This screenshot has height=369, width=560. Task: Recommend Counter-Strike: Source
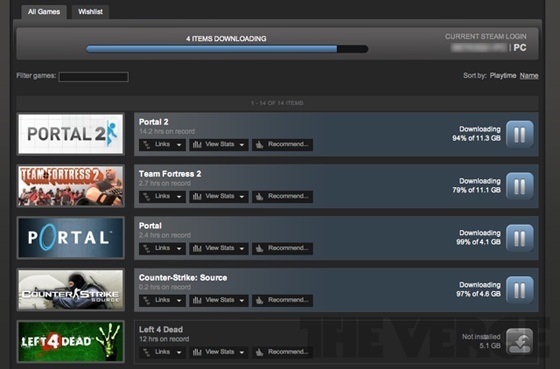pos(282,300)
